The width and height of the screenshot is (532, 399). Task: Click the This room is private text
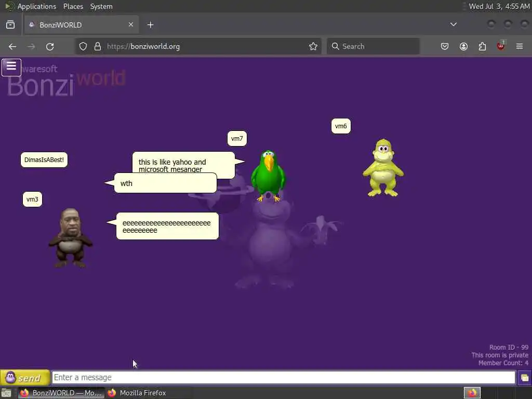500,355
